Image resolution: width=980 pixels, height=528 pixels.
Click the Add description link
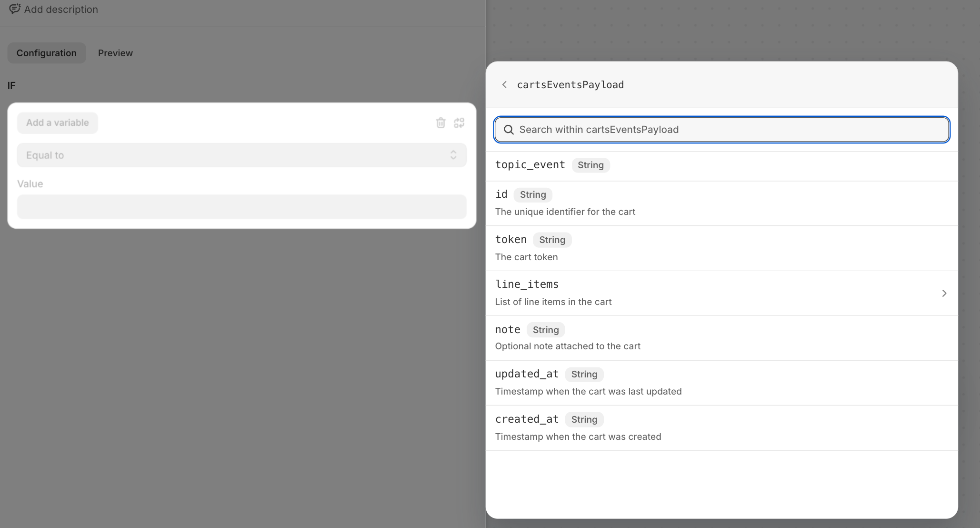point(61,10)
